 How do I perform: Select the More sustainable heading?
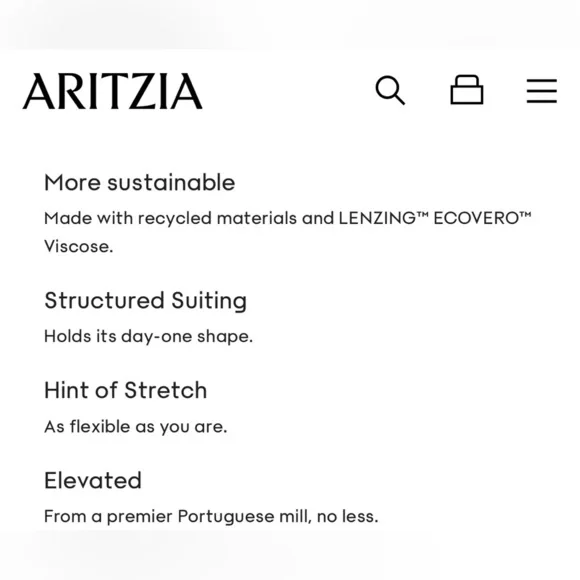[x=139, y=182]
